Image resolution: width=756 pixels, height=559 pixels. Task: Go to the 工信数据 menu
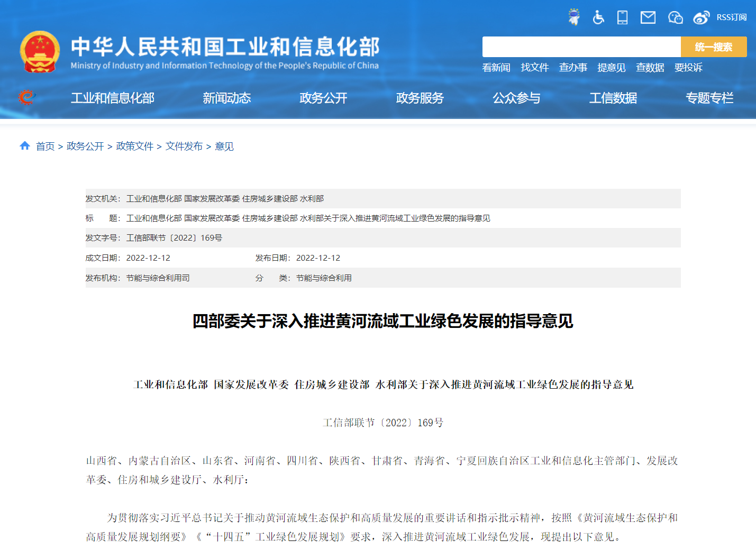pyautogui.click(x=613, y=98)
